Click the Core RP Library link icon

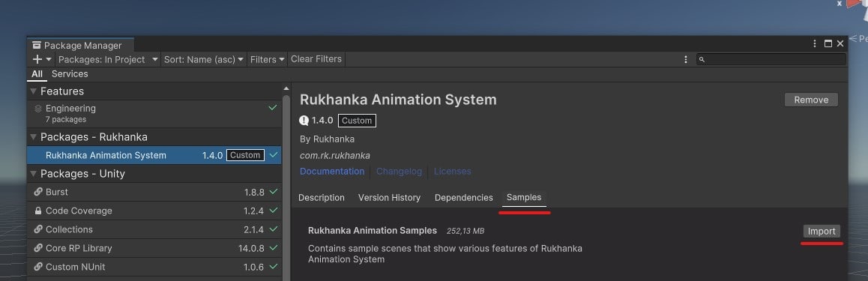(x=38, y=248)
